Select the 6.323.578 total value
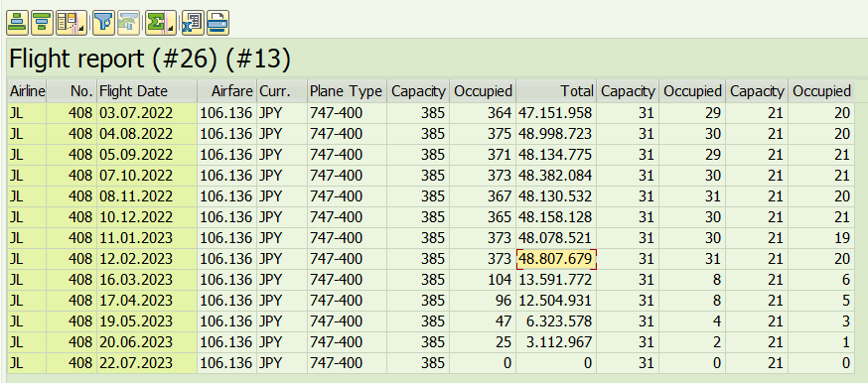Image resolution: width=868 pixels, height=383 pixels. coord(556,321)
